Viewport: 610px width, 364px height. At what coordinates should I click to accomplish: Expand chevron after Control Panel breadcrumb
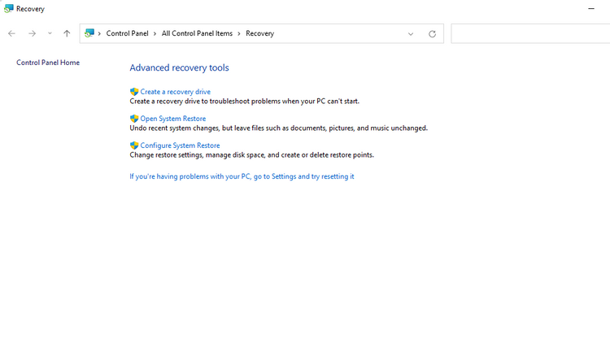click(155, 34)
